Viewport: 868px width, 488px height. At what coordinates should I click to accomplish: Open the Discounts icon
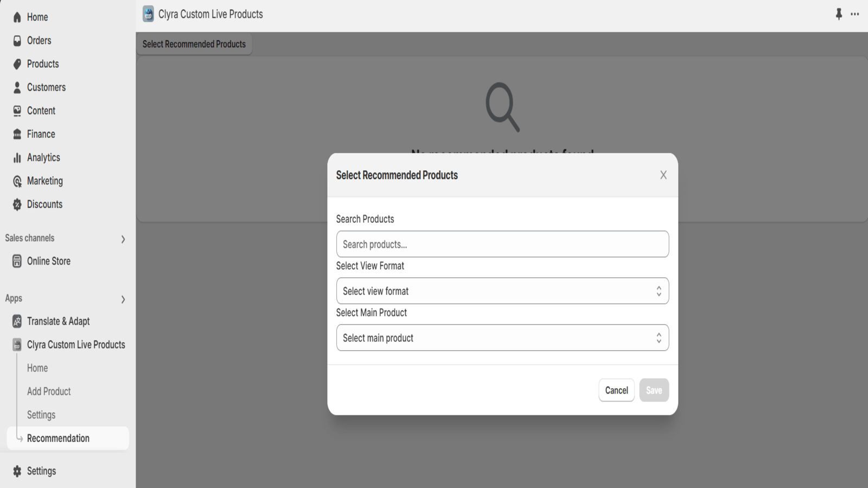17,204
